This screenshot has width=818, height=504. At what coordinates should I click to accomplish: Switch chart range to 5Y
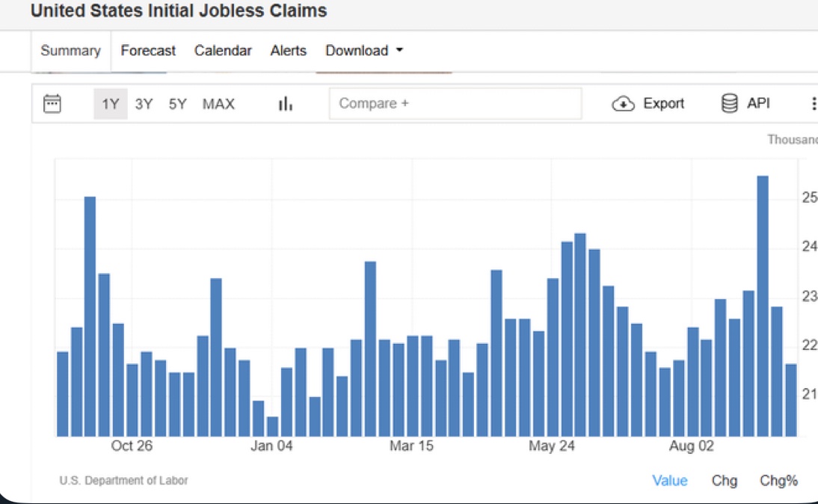(177, 104)
